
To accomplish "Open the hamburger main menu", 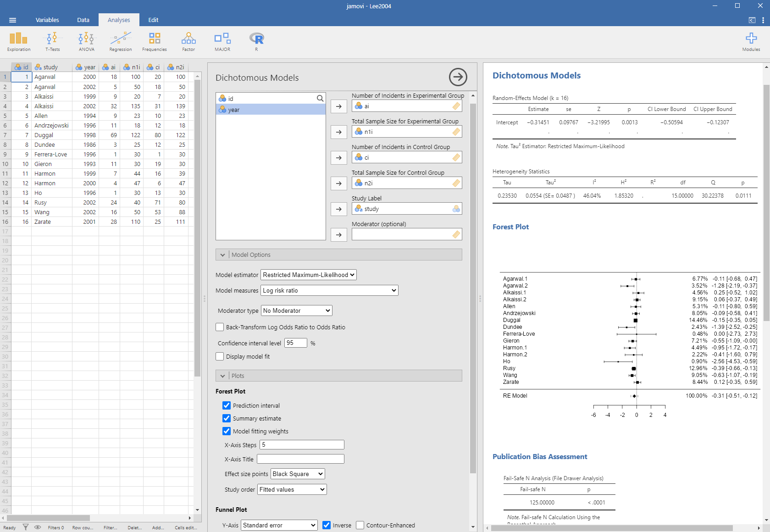I will pyautogui.click(x=12, y=20).
